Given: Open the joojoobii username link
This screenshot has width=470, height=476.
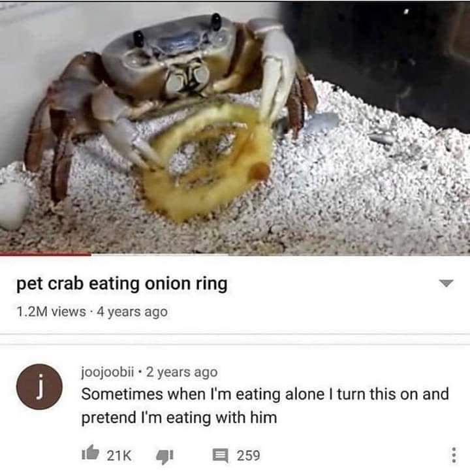Looking at the screenshot, I should point(108,372).
